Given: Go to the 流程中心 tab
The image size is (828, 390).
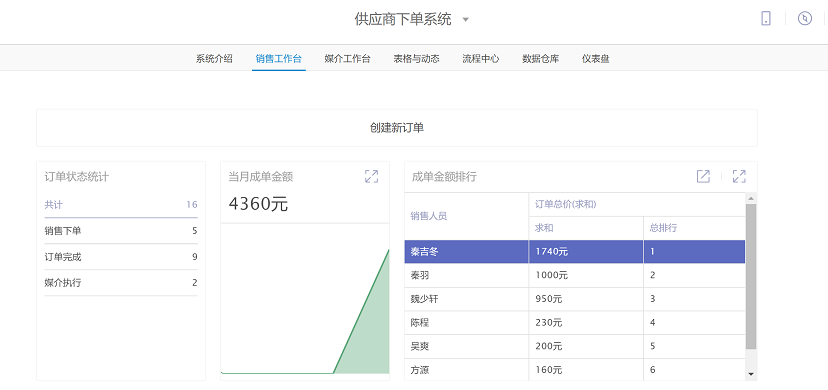Looking at the screenshot, I should click(x=481, y=59).
